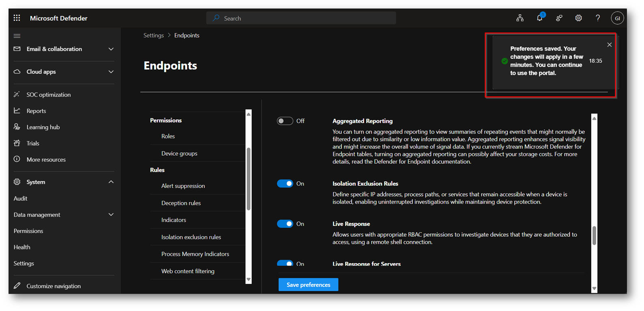Click the Microsoft Defender title
This screenshot has height=311, width=644.
pos(58,18)
